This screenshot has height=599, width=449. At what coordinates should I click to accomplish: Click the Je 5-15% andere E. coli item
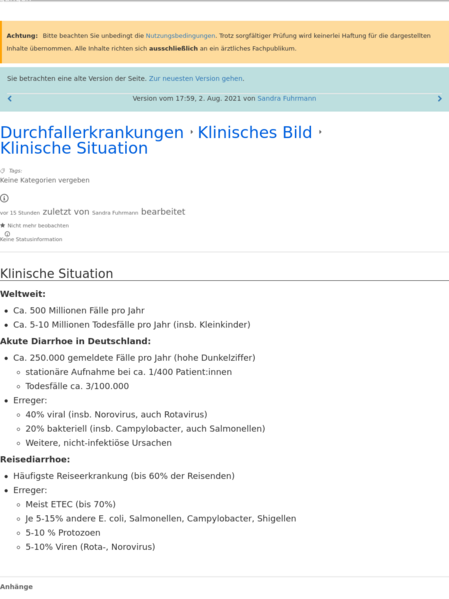tap(160, 518)
